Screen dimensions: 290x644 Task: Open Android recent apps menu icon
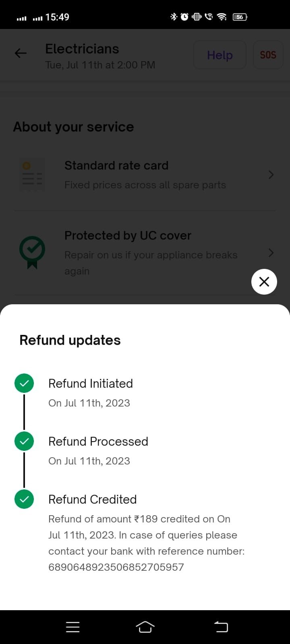[72, 627]
